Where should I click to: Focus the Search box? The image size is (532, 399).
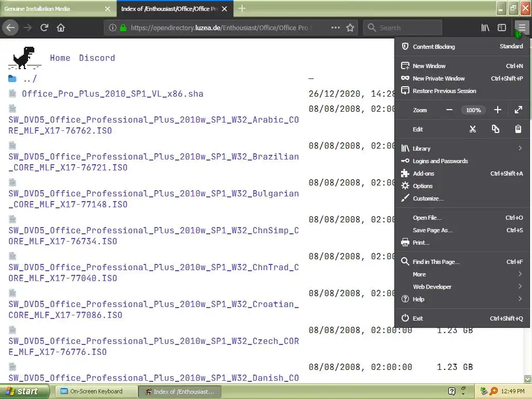(403, 28)
